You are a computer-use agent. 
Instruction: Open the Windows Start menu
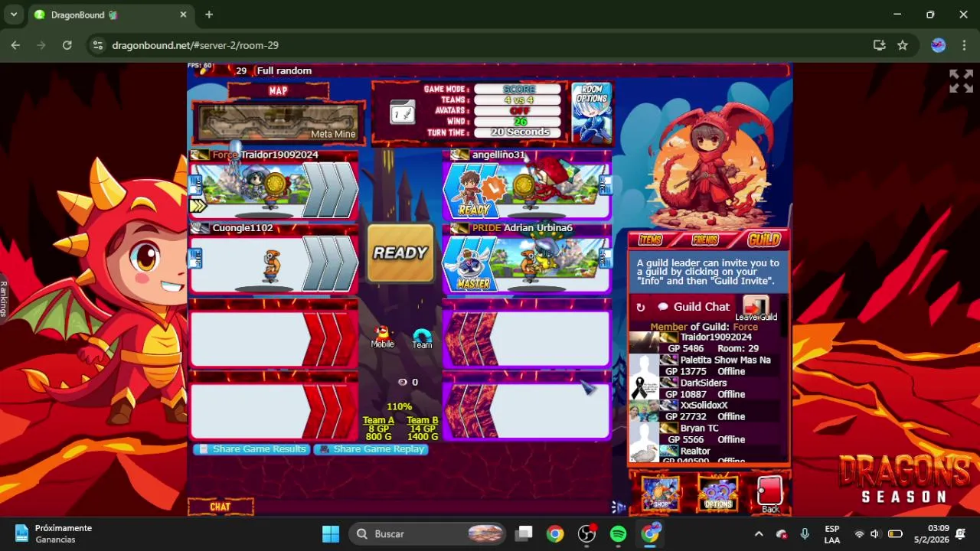331,533
